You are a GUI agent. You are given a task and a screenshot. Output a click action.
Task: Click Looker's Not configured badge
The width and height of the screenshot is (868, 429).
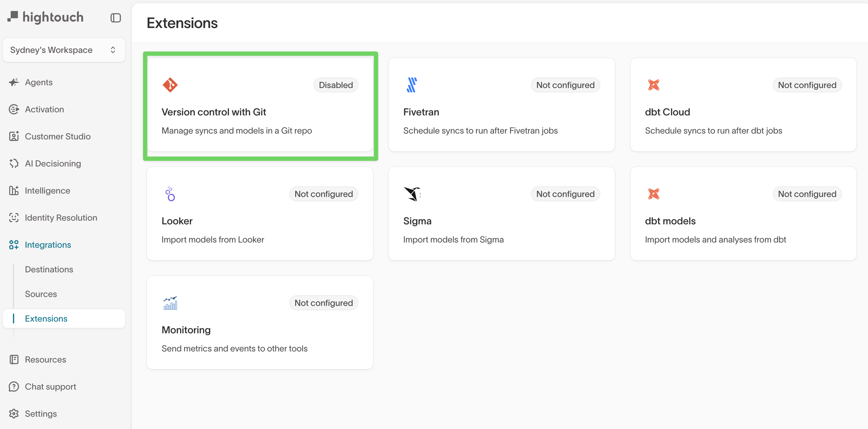click(323, 194)
